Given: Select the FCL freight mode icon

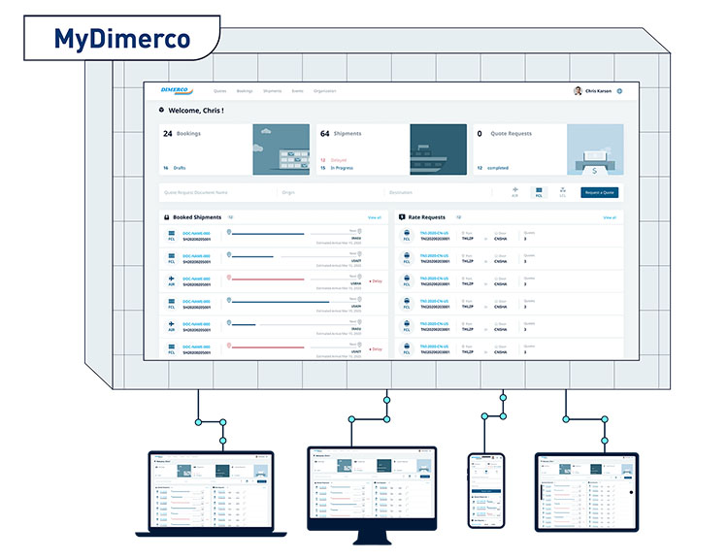Looking at the screenshot, I should point(539,192).
